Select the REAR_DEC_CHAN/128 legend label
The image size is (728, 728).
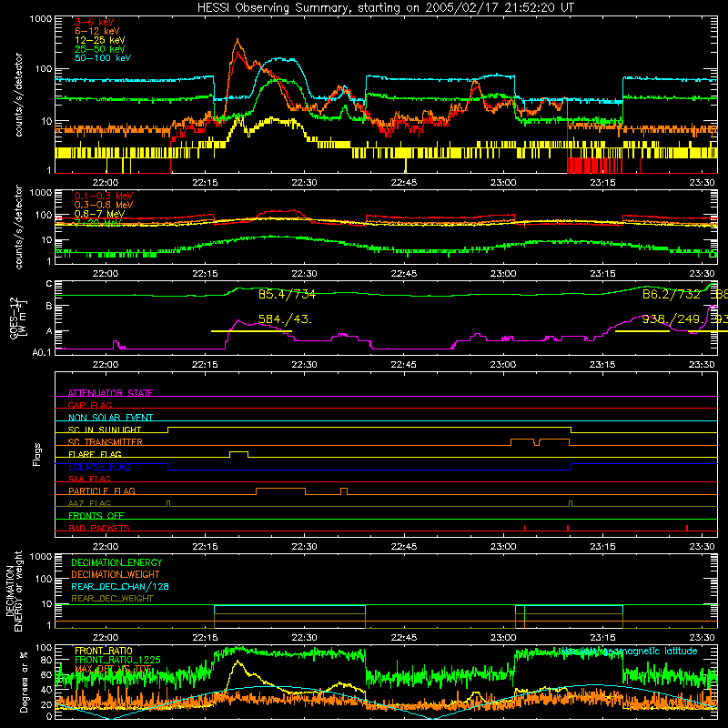pyautogui.click(x=120, y=586)
